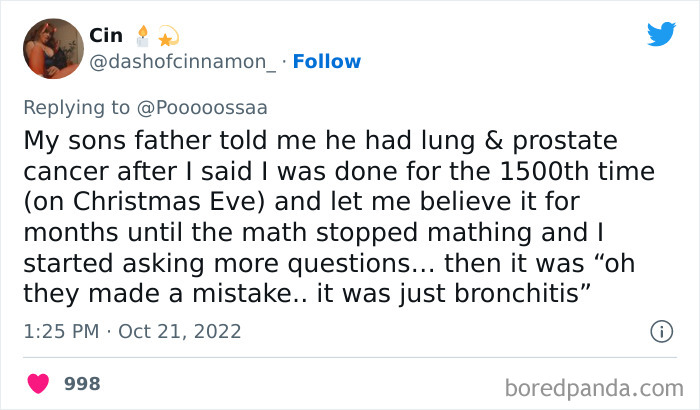The image size is (700, 410).
Task: Click the Oct 21, 2022 date
Action: tap(179, 331)
